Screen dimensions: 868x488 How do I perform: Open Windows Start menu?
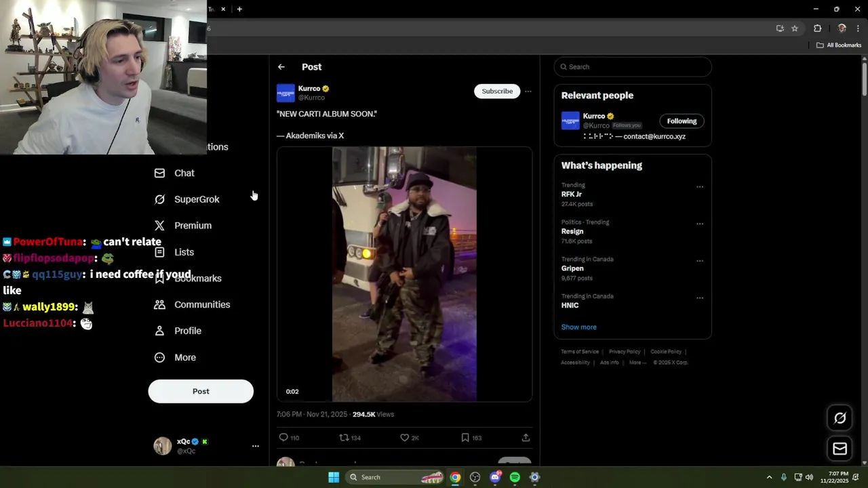tap(334, 477)
